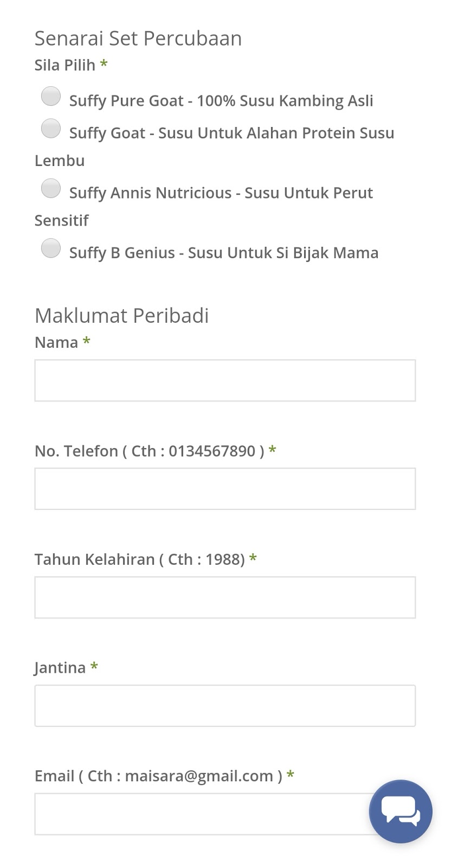
Task: Click 'Susu Untuk Si Bijak Mama' text
Action: [283, 253]
